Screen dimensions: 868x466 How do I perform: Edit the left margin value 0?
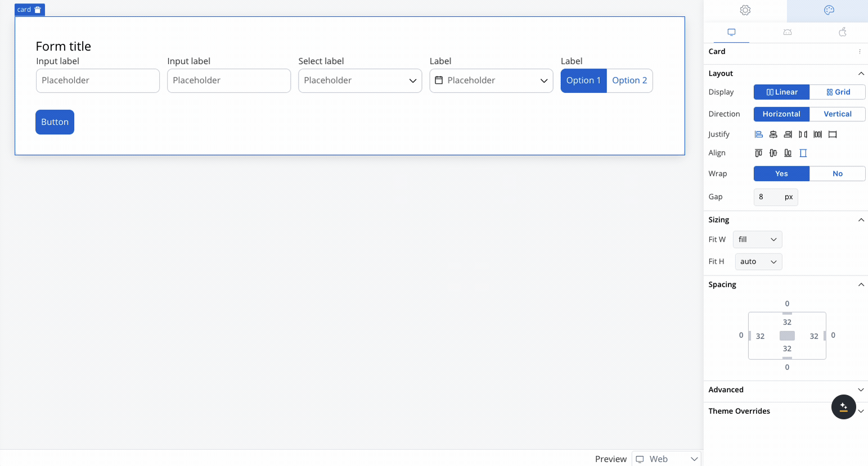click(x=741, y=335)
